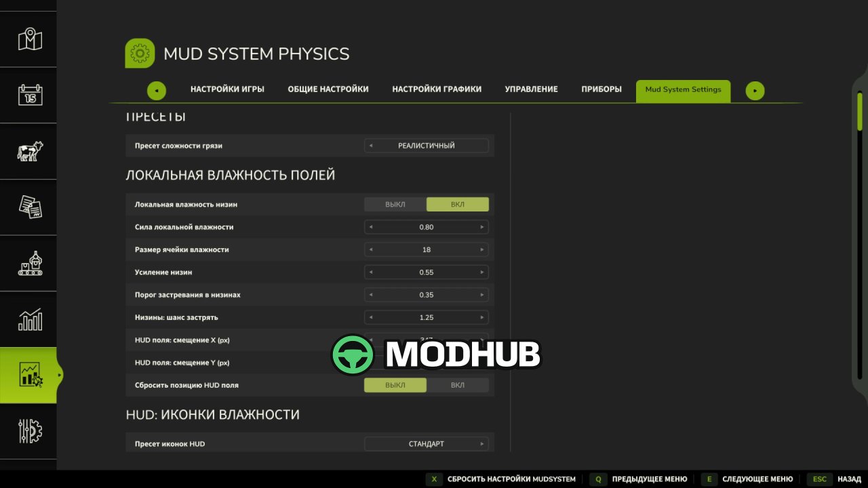The height and width of the screenshot is (488, 868).
Task: Set Локальная влажность низин to ВЫКЛ
Action: (395, 205)
